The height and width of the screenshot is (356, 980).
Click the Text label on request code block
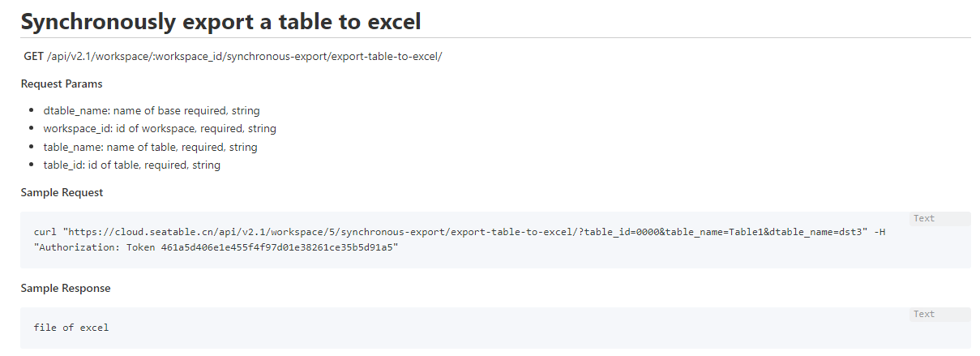pyautogui.click(x=924, y=218)
